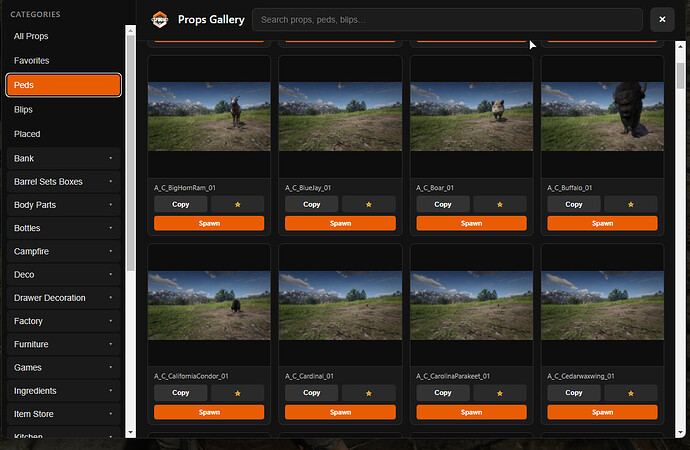Spawn the A_C_Buffalo_01 ped

[602, 223]
